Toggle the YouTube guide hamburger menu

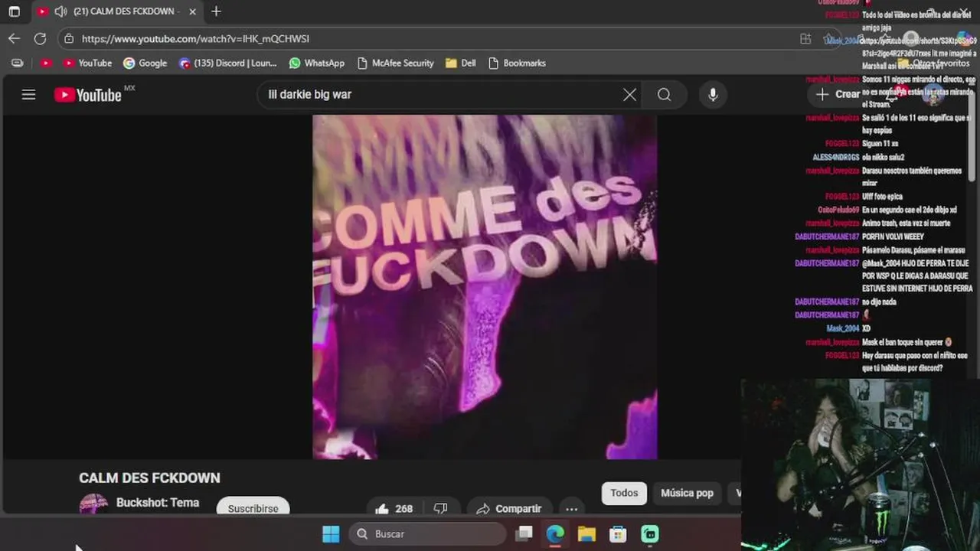click(x=28, y=95)
